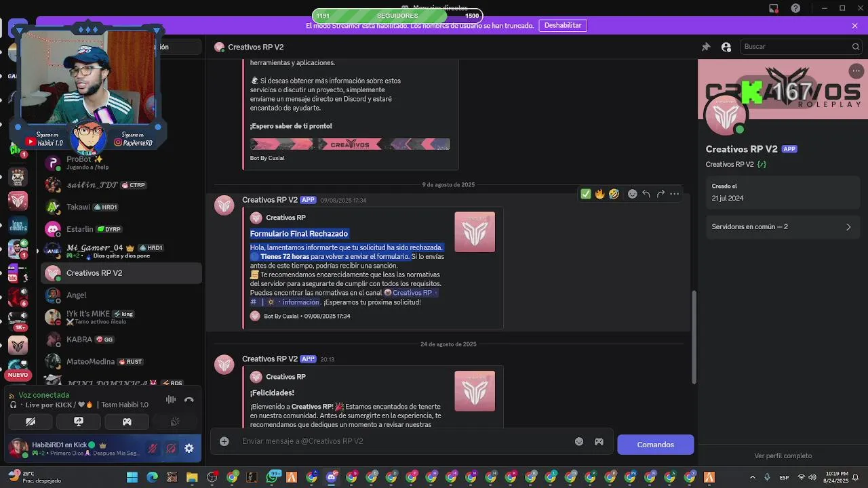The image size is (868, 488).
Task: Open Windows Start menu
Action: point(132,478)
